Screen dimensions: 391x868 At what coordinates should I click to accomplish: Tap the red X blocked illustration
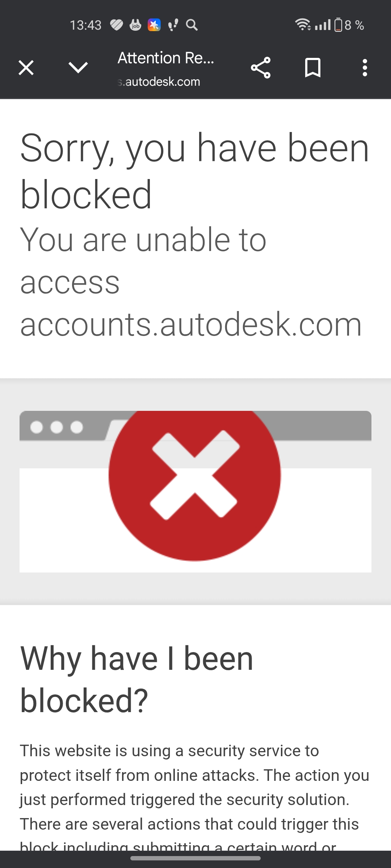point(195,486)
